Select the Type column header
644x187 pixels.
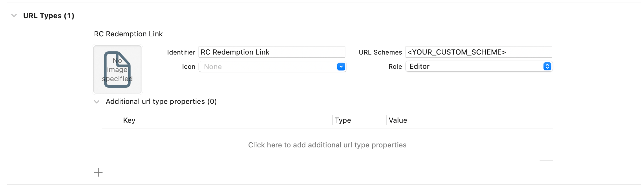tap(343, 120)
